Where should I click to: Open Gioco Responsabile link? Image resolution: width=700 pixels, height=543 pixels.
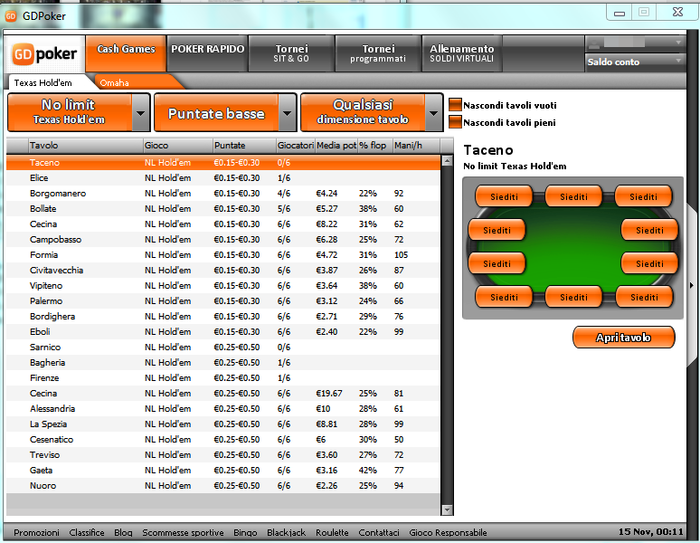(x=448, y=532)
